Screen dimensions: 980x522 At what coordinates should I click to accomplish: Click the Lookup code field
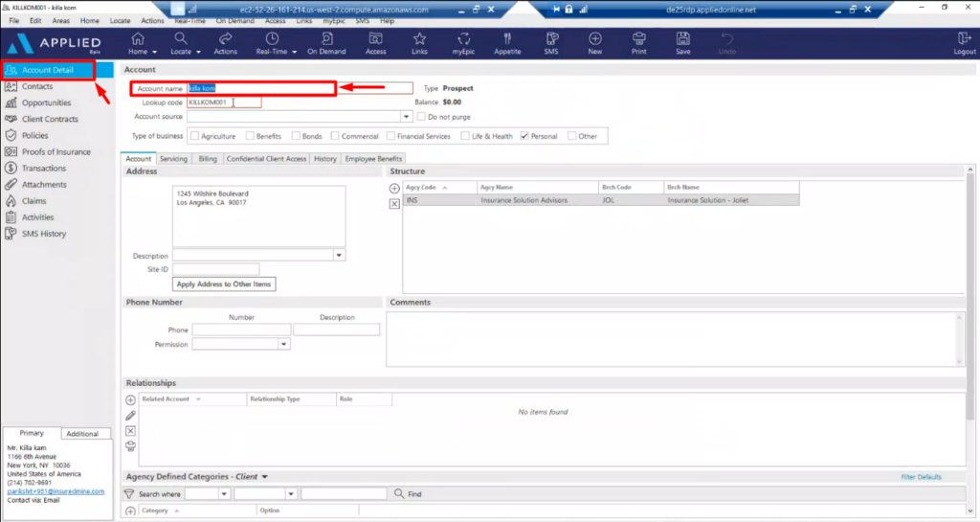tap(224, 102)
